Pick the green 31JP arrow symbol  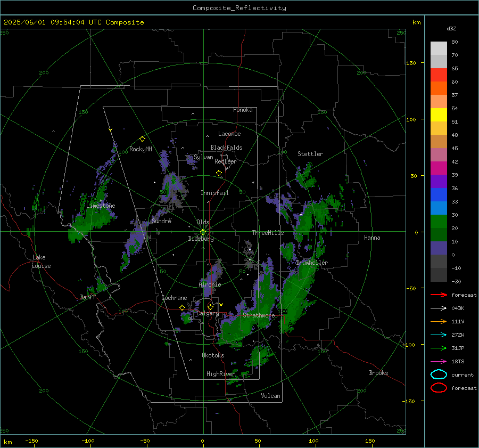[439, 348]
